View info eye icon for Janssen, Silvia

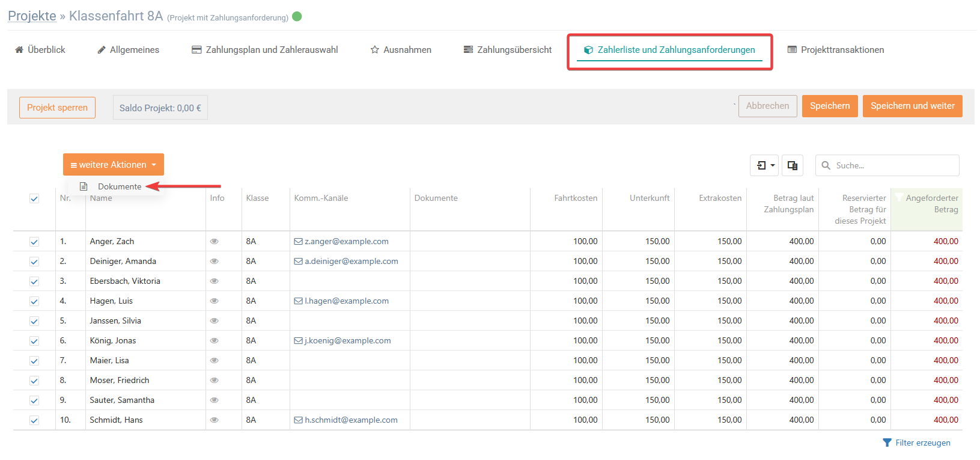(214, 320)
